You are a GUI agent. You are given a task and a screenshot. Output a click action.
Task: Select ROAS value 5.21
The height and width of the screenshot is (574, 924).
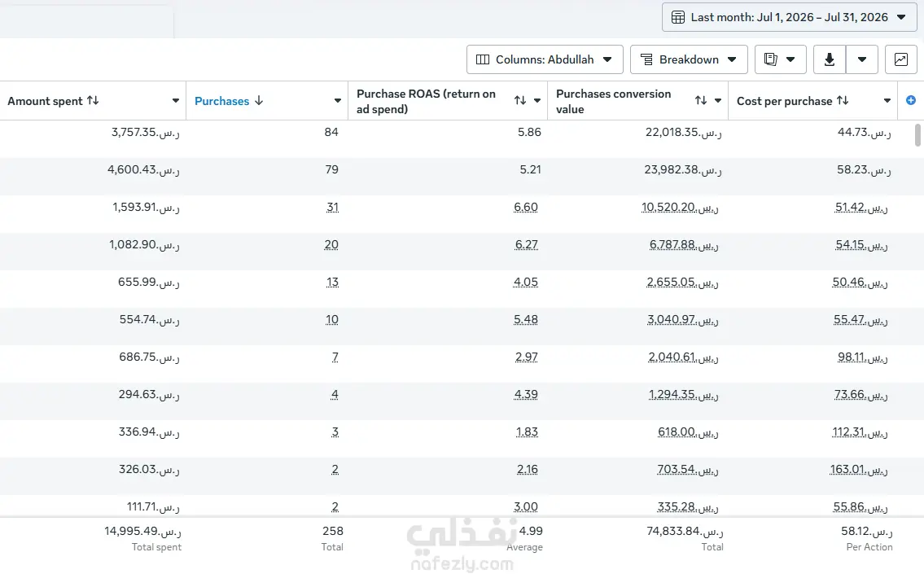530,169
